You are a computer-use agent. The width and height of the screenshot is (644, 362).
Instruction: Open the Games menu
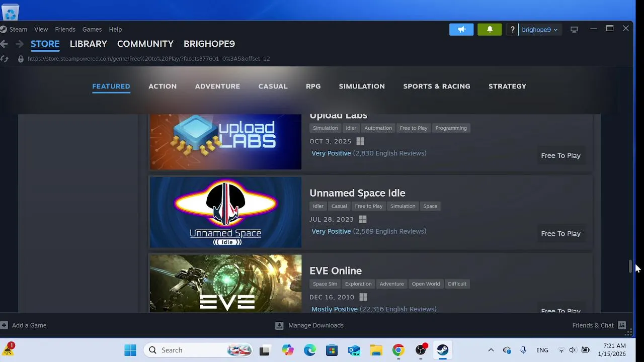pyautogui.click(x=92, y=29)
